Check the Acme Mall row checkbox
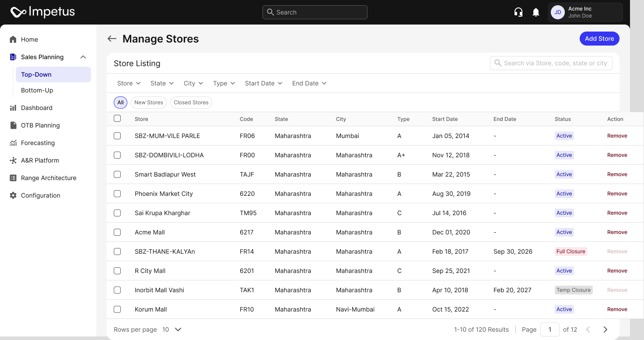This screenshot has width=644, height=340. (x=117, y=232)
